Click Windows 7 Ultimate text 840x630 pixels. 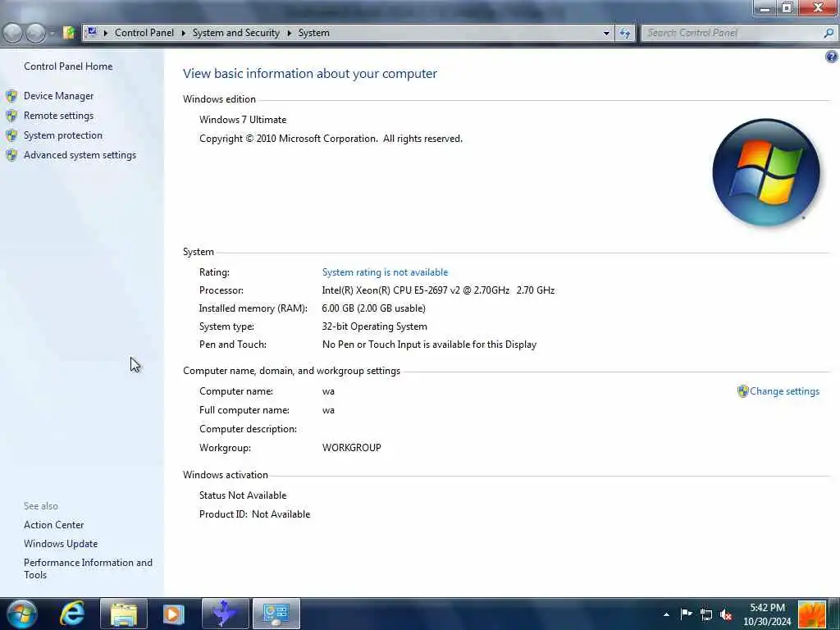[x=243, y=120]
